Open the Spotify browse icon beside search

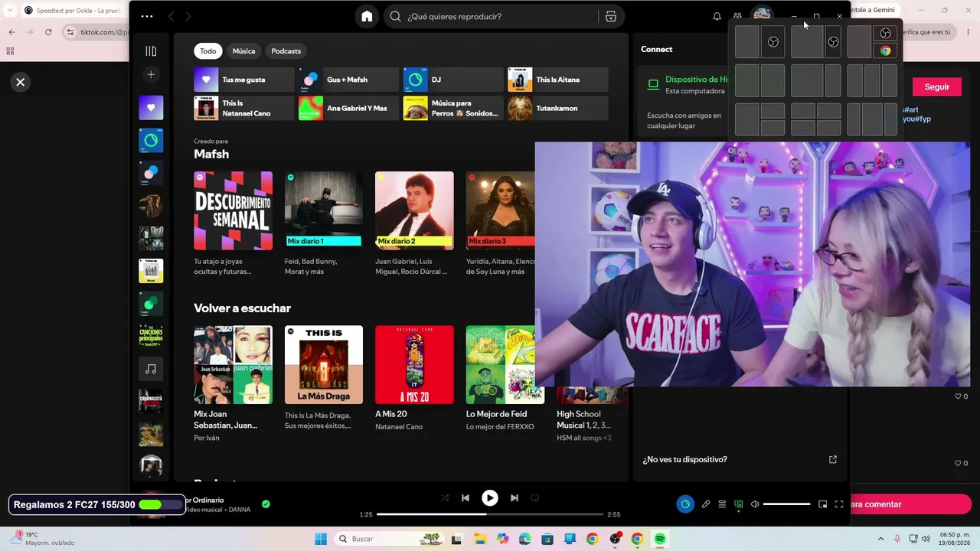611,16
